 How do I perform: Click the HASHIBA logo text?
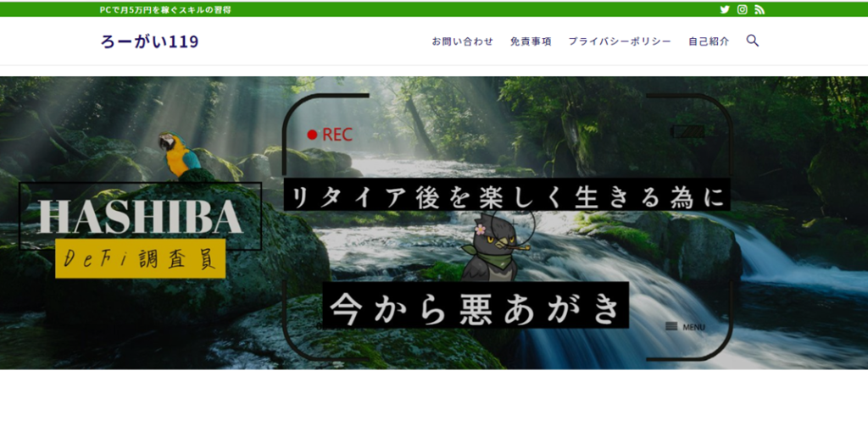140,216
